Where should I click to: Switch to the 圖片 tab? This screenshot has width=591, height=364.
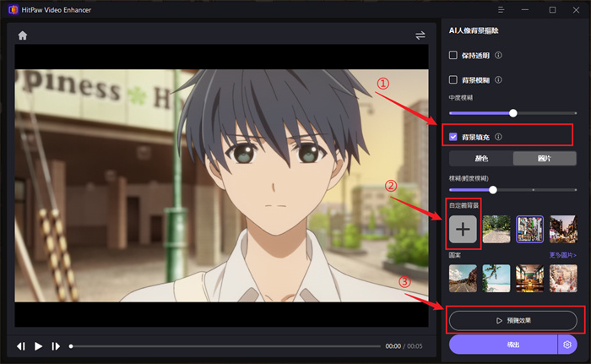(545, 158)
